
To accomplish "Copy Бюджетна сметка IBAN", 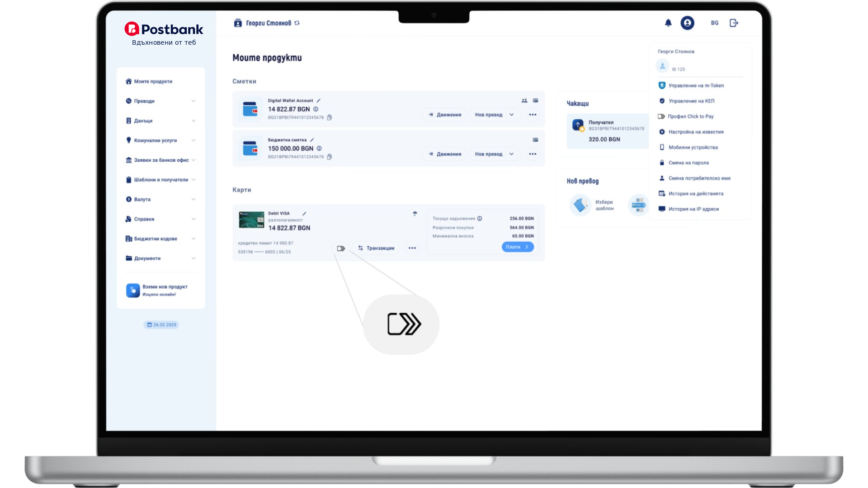I will pyautogui.click(x=330, y=157).
